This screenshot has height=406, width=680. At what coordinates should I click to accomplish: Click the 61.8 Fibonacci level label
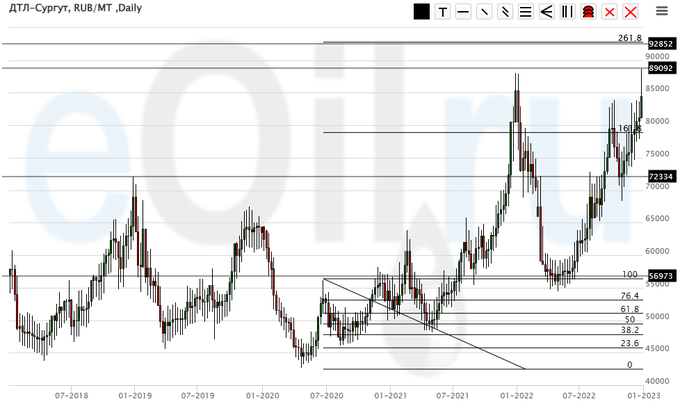pos(628,310)
